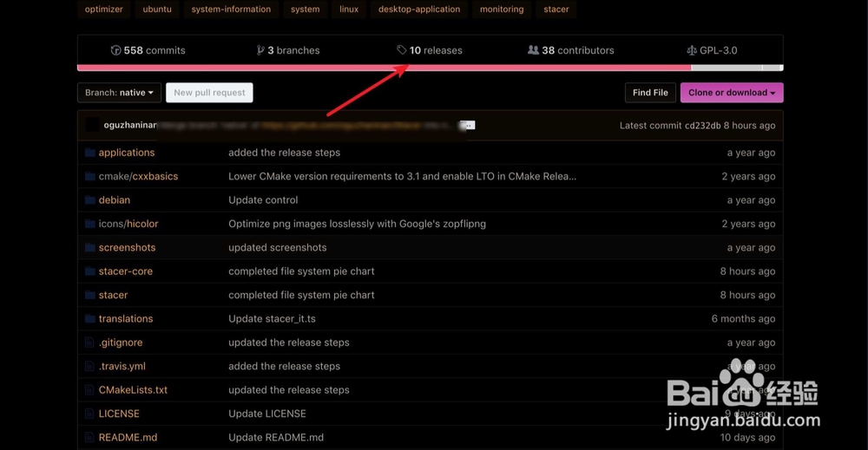The width and height of the screenshot is (868, 450).
Task: Open commit 'Optimize png images losslessly'
Action: click(x=357, y=224)
